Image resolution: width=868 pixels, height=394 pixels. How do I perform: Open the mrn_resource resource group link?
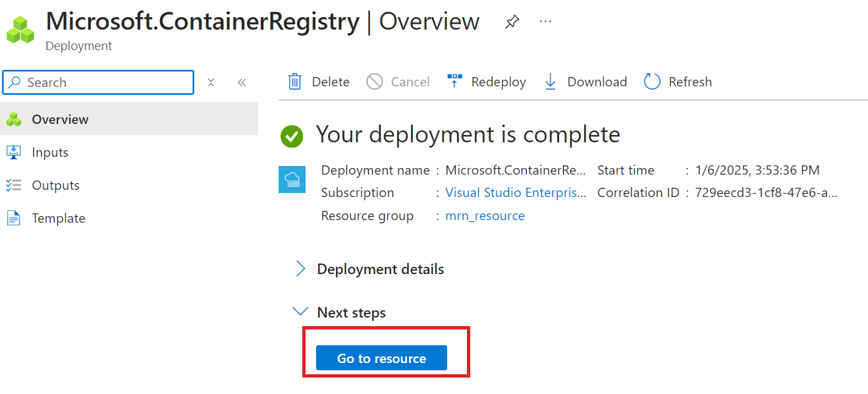(485, 215)
